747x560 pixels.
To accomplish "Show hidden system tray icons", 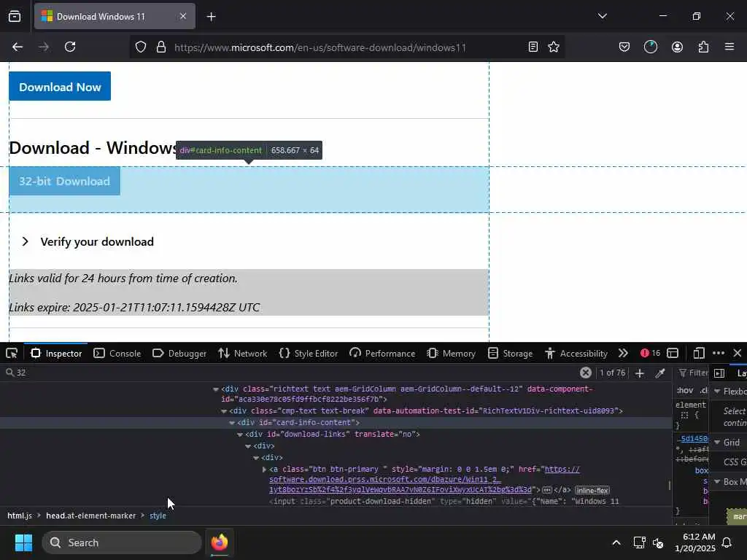I will coord(616,542).
